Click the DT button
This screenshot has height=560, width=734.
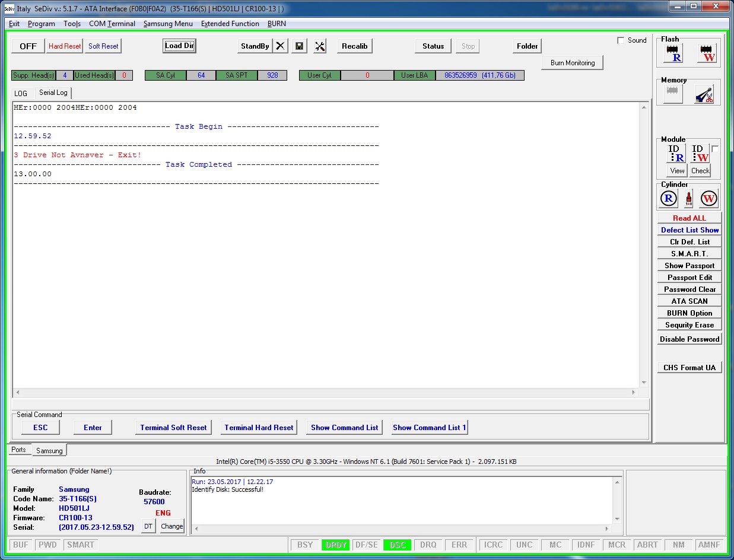click(x=148, y=526)
